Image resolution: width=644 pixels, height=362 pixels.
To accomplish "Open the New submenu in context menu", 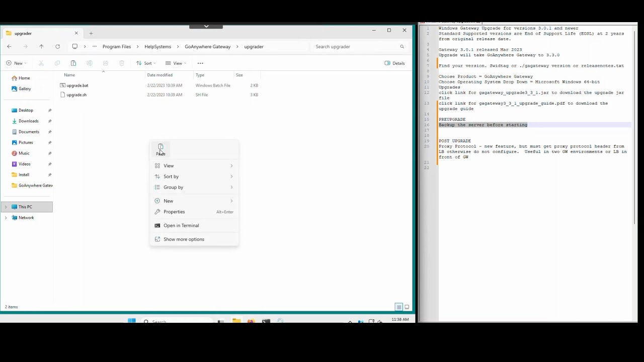I will click(x=194, y=201).
